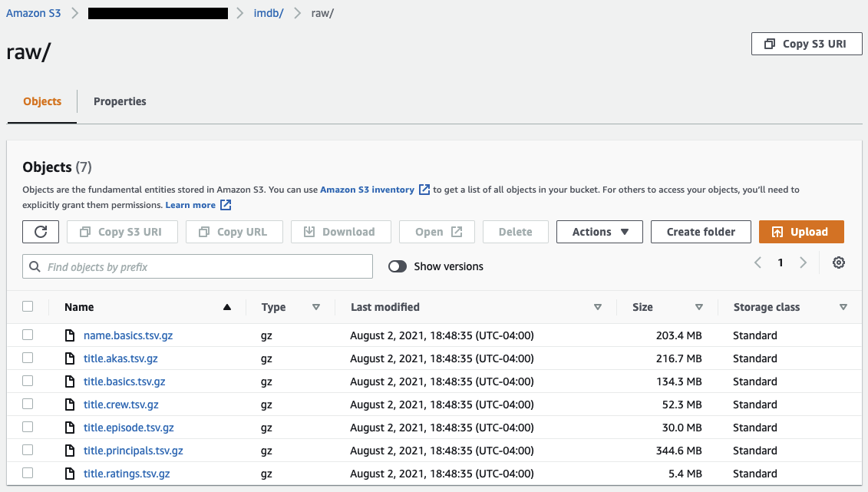Open the Actions dropdown menu
The height and width of the screenshot is (492, 868).
(x=599, y=232)
